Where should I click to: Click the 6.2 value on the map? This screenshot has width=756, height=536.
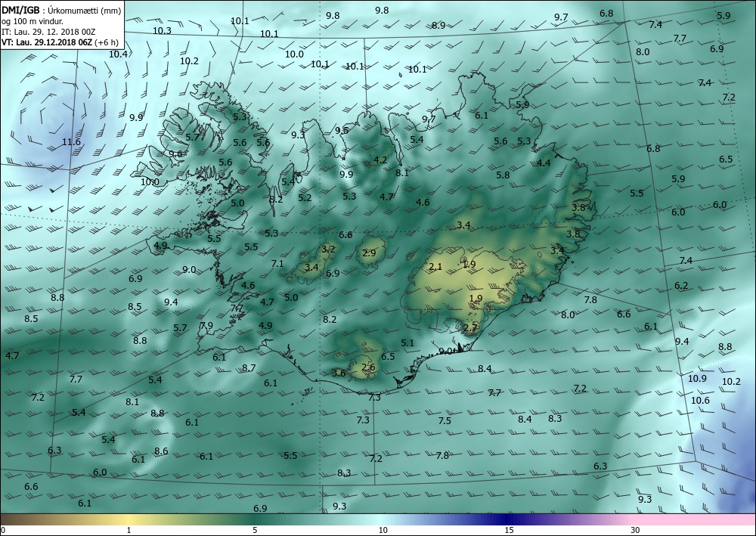click(681, 285)
